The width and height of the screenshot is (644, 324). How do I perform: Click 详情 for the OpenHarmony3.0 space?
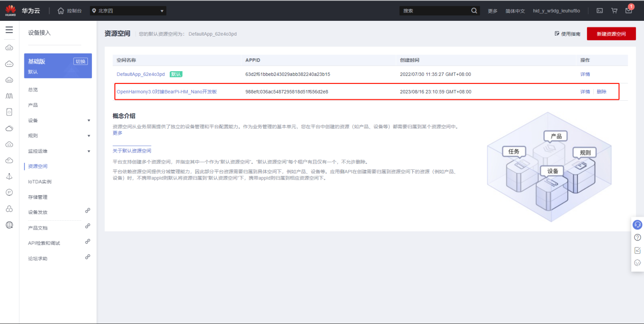[x=585, y=92]
